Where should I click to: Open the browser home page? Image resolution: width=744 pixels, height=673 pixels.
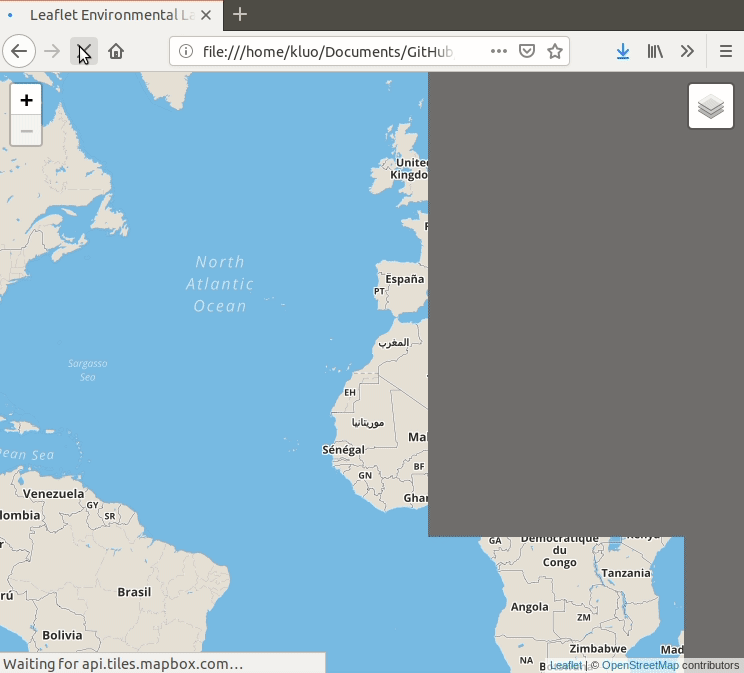coord(116,51)
